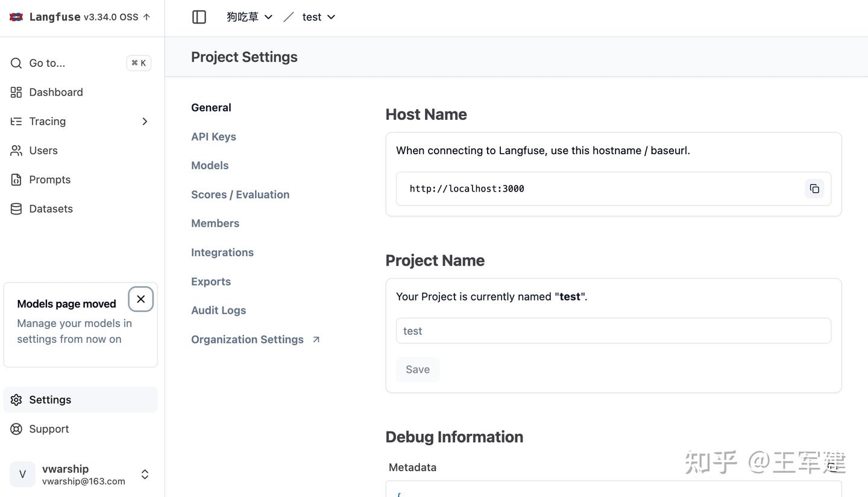868x497 pixels.
Task: Switch to the API Keys settings tab
Action: point(213,137)
